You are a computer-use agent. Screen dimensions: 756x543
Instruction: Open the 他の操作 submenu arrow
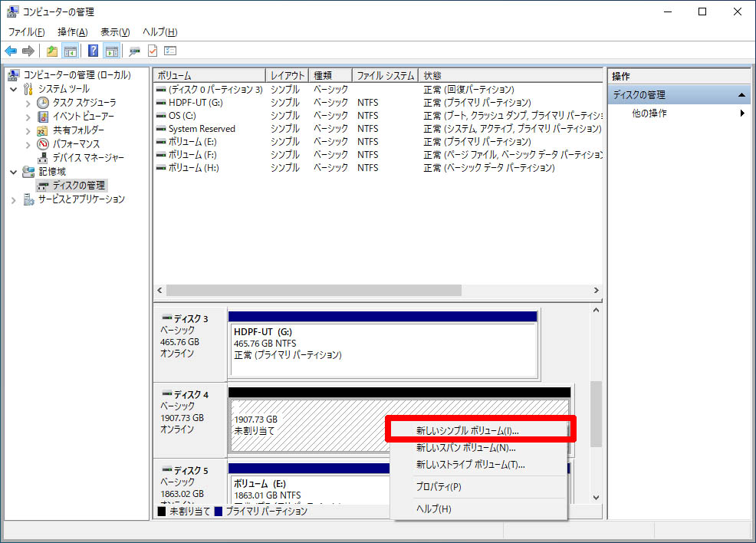tap(742, 114)
